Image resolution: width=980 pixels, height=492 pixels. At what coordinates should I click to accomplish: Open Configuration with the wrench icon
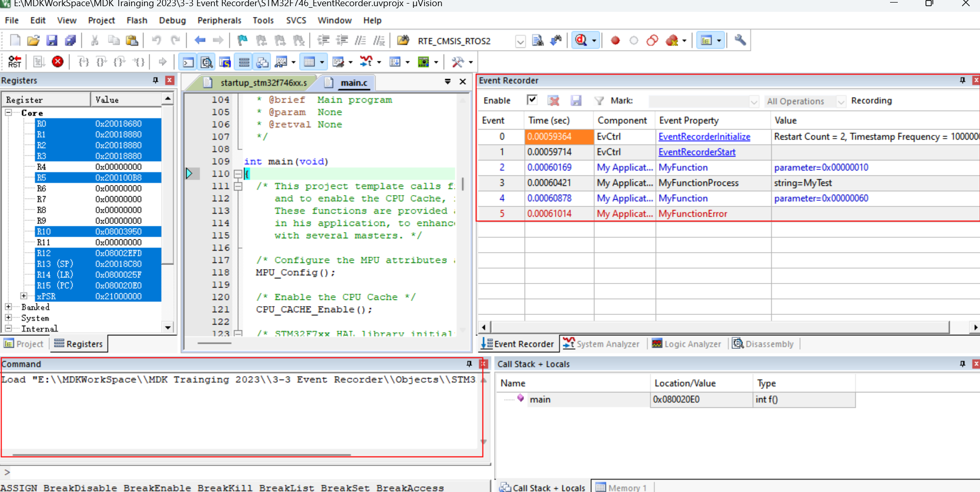point(740,41)
